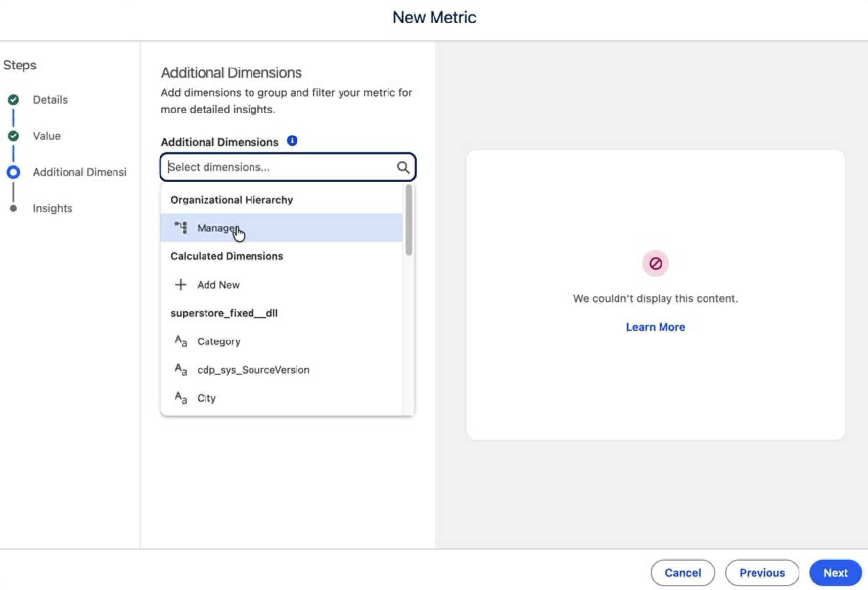Viewport: 868px width, 590px height.
Task: Select the Manager dimension option
Action: pyautogui.click(x=281, y=227)
